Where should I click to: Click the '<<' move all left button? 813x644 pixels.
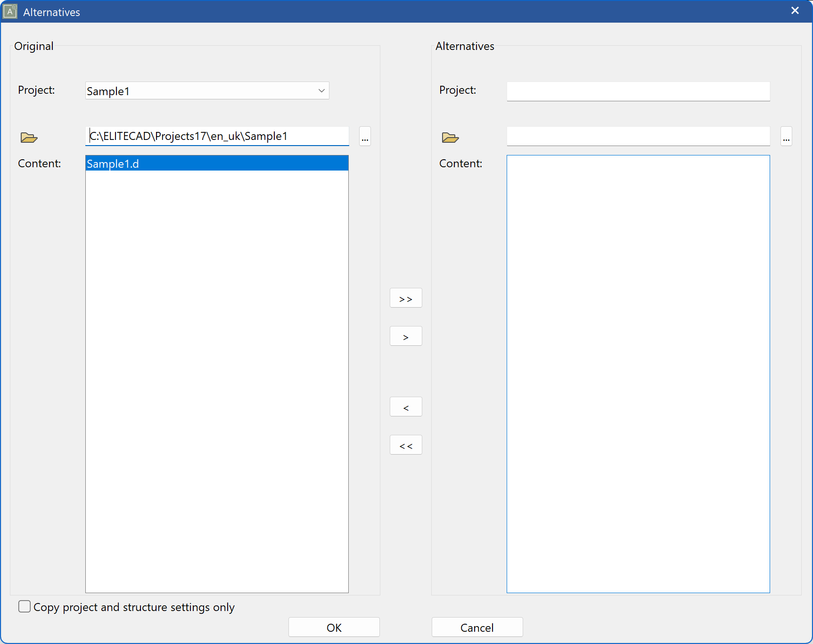tap(405, 444)
